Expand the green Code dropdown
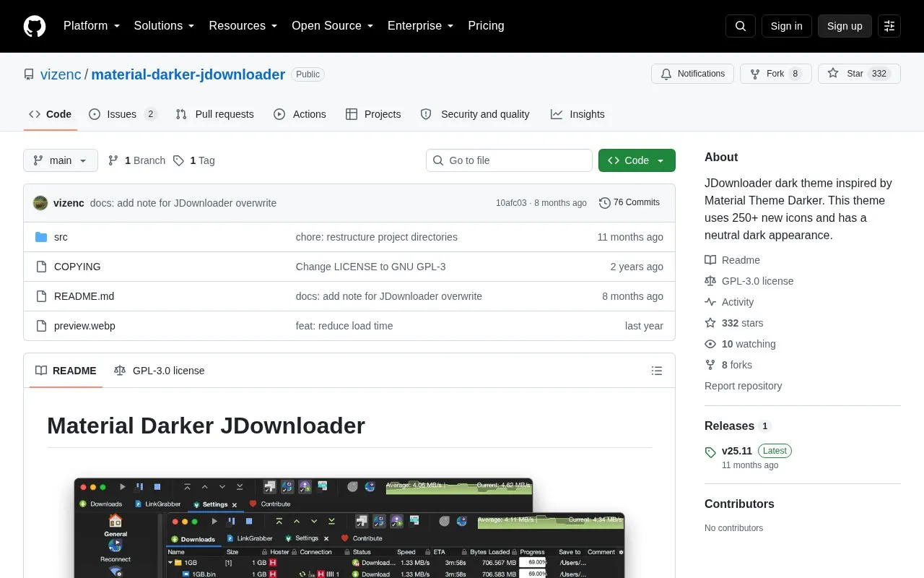 pos(637,160)
